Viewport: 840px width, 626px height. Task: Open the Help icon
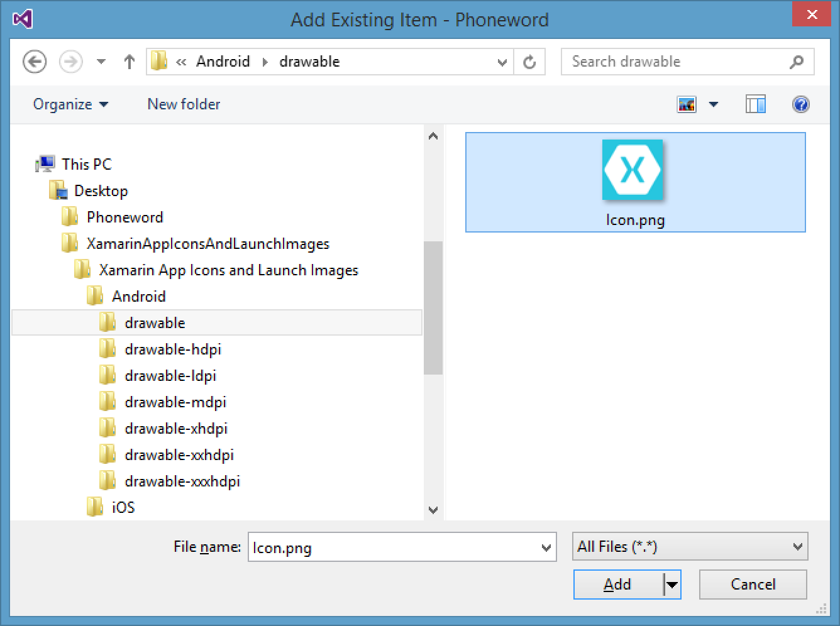[800, 104]
